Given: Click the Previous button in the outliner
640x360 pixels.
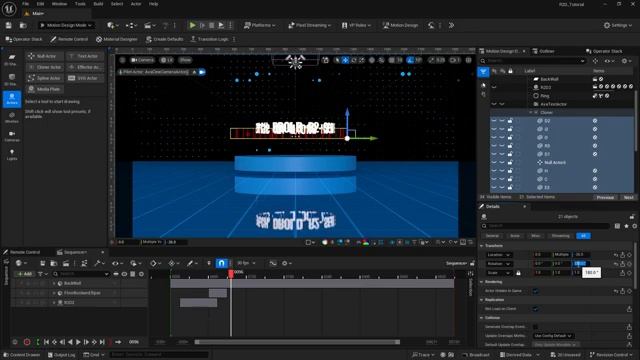Looking at the screenshot, I should tap(605, 197).
